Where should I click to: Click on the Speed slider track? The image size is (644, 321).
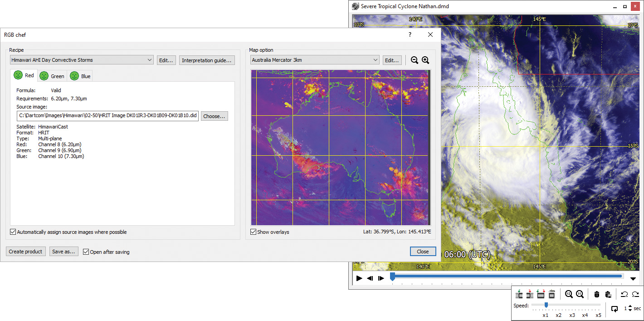571,305
